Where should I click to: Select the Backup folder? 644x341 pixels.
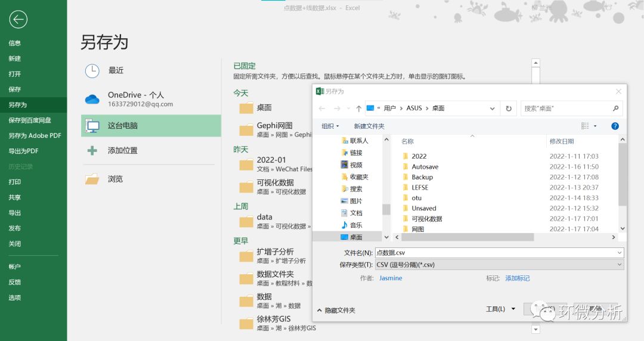click(x=422, y=177)
